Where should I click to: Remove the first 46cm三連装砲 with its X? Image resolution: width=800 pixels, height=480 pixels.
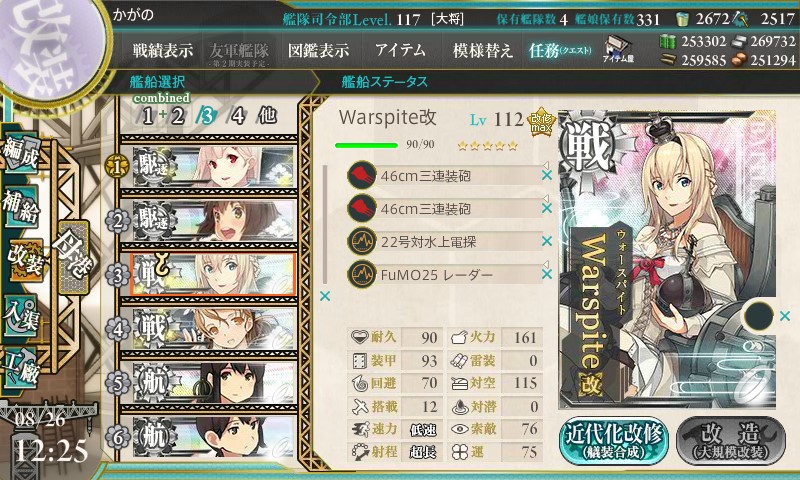click(547, 175)
